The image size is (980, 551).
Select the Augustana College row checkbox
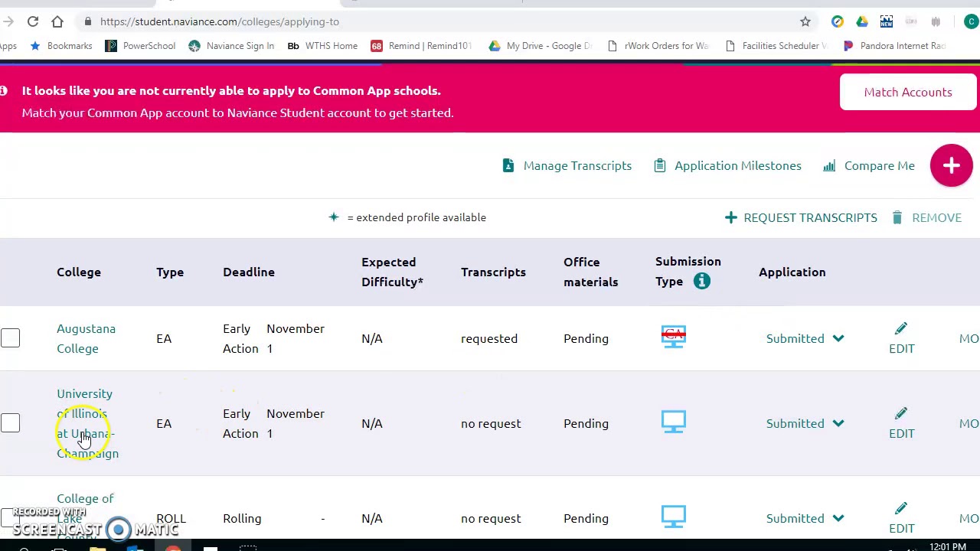point(10,338)
